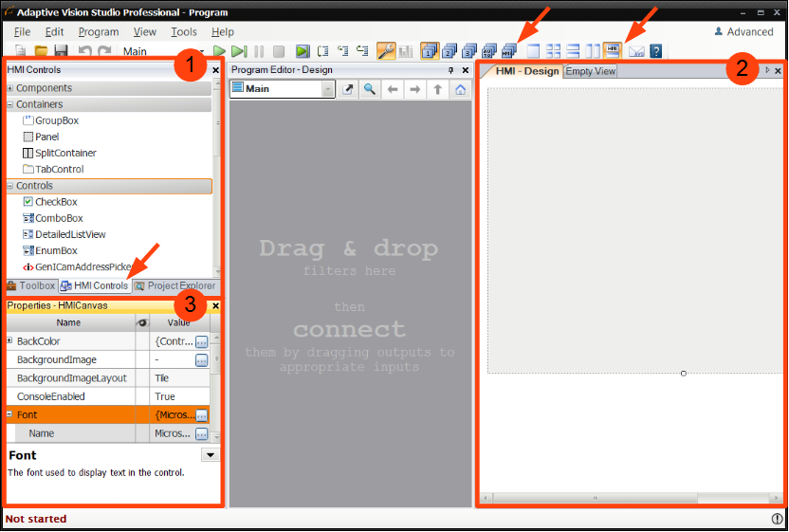789x532 pixels.
Task: Open the Main macrofilter dropdown in Program Editor
Action: click(x=328, y=89)
